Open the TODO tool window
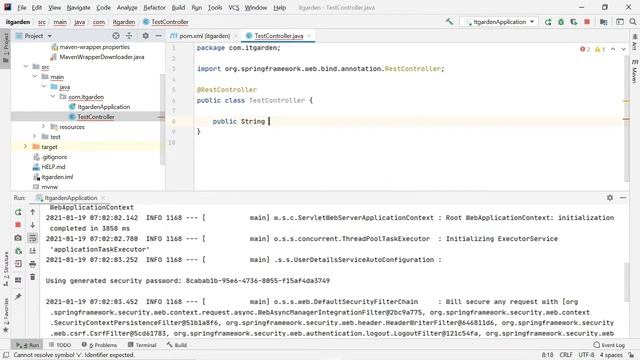The width and height of the screenshot is (640, 360). point(60,345)
